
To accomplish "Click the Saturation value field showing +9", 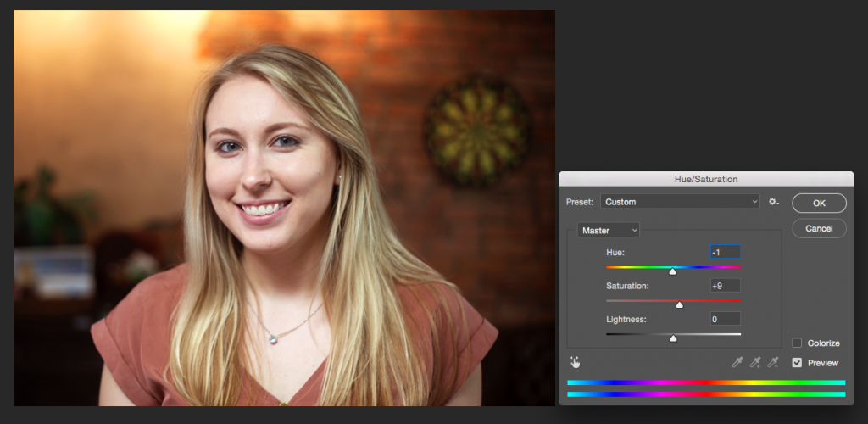I will click(x=725, y=286).
